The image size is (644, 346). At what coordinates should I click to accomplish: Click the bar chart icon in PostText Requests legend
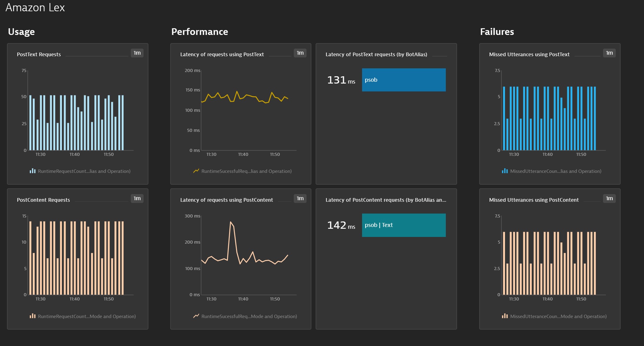pyautogui.click(x=32, y=171)
